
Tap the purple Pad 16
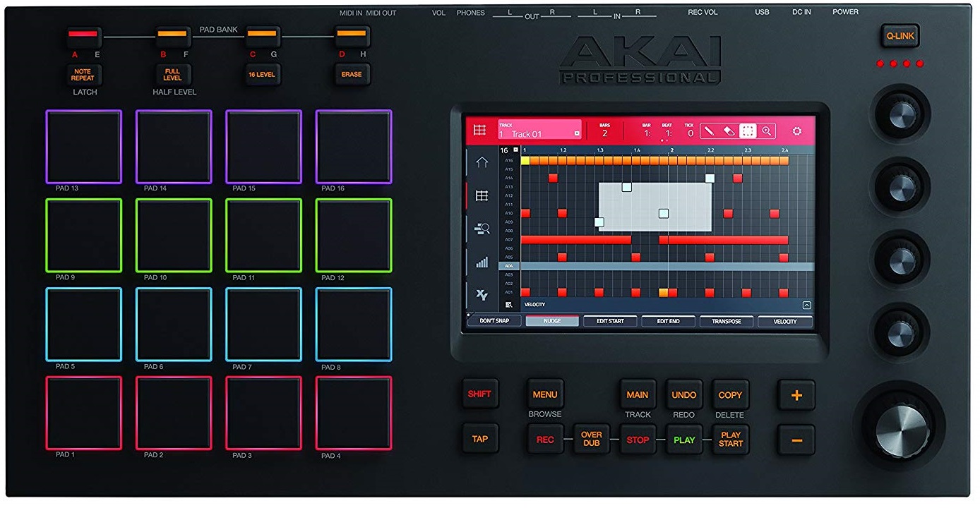(354, 147)
